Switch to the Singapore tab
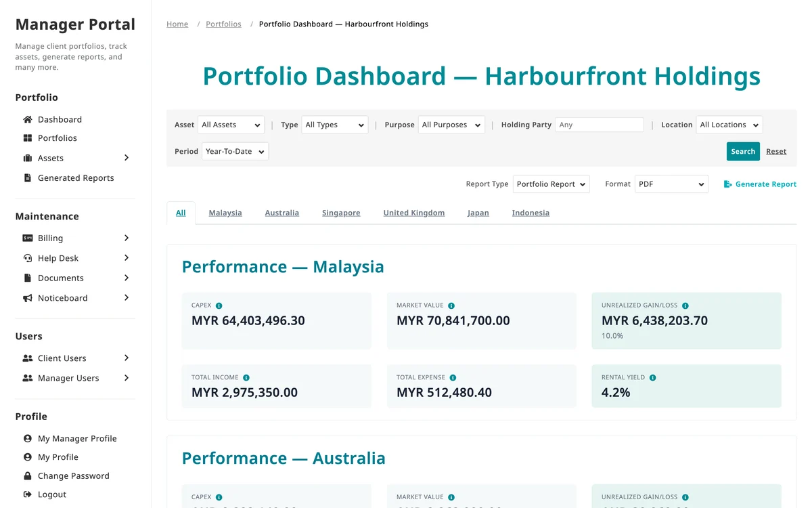Screen dimensions: 812x508 coord(341,213)
